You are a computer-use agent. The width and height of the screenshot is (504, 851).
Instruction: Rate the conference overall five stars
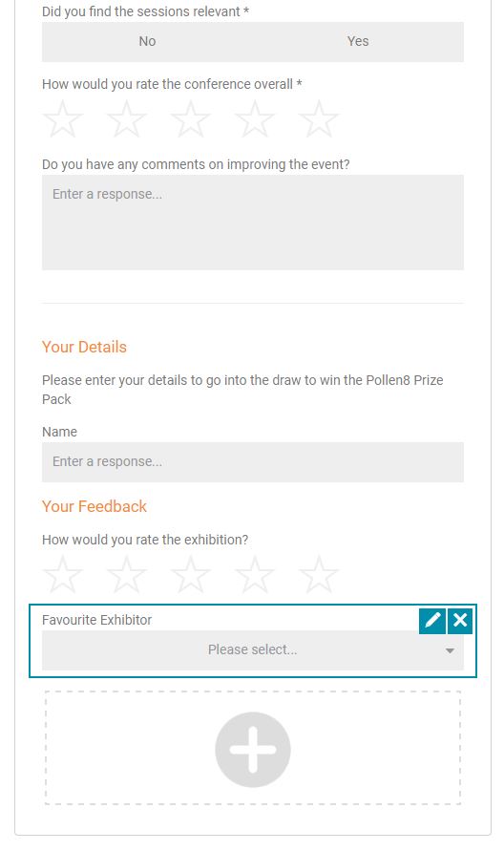(319, 118)
